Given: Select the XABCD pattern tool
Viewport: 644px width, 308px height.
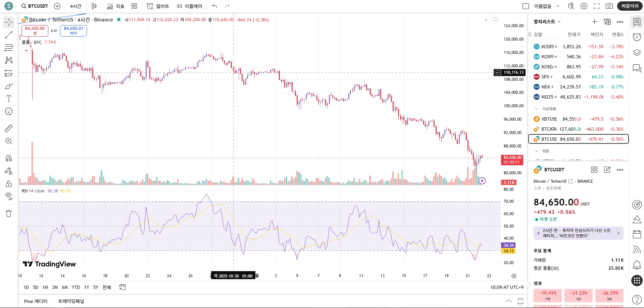Looking at the screenshot, I should click(x=9, y=60).
